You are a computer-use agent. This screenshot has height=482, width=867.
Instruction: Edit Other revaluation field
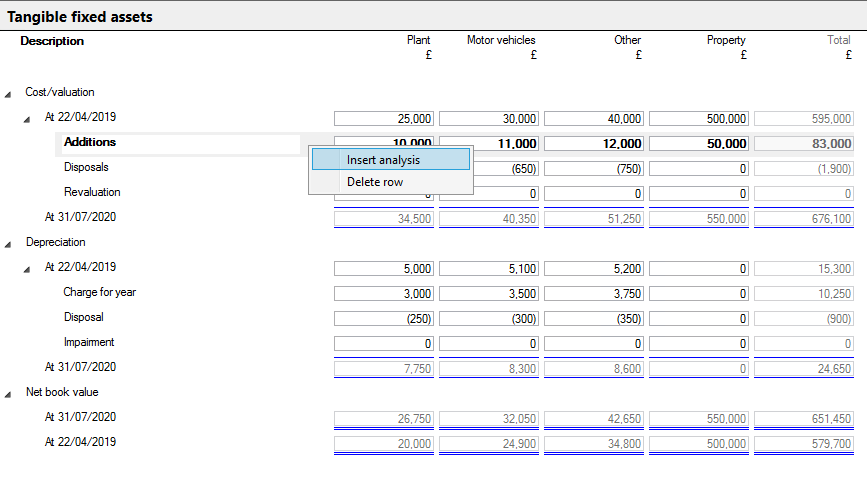[594, 193]
